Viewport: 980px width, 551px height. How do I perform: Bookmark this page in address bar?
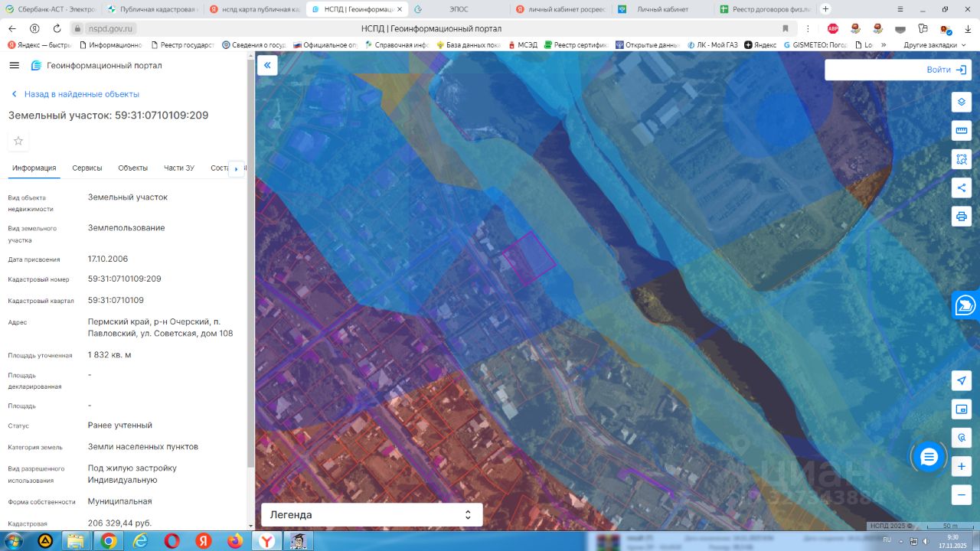[786, 28]
